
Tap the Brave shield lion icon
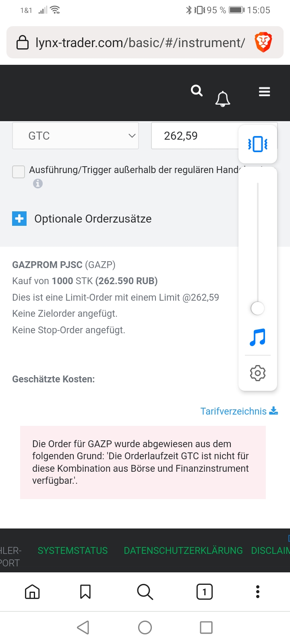(263, 43)
